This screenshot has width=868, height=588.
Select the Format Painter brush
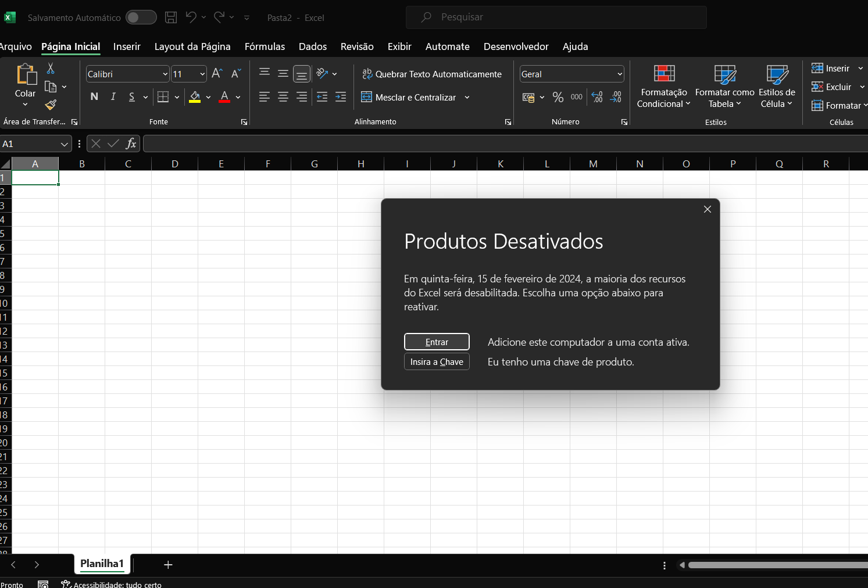[x=51, y=105]
